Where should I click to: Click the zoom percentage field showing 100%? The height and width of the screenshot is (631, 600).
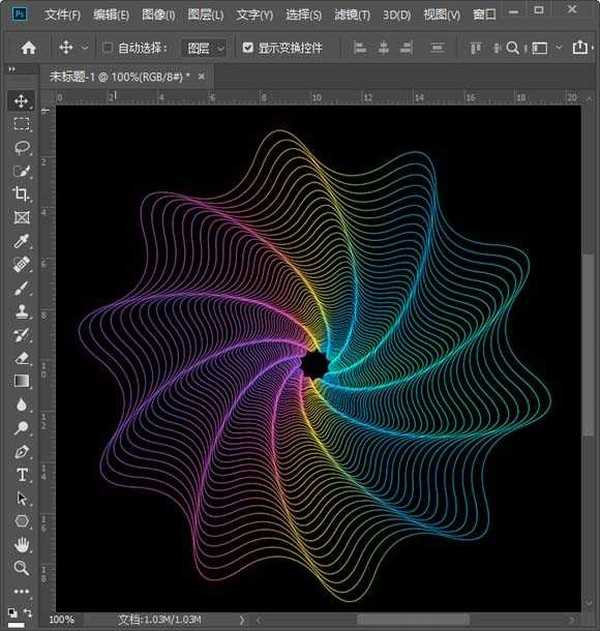[61, 620]
